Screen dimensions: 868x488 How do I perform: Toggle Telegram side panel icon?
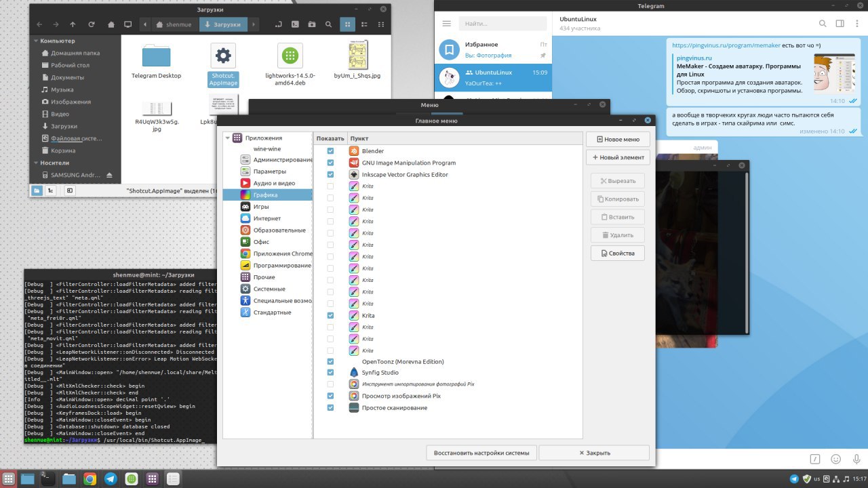coord(840,24)
